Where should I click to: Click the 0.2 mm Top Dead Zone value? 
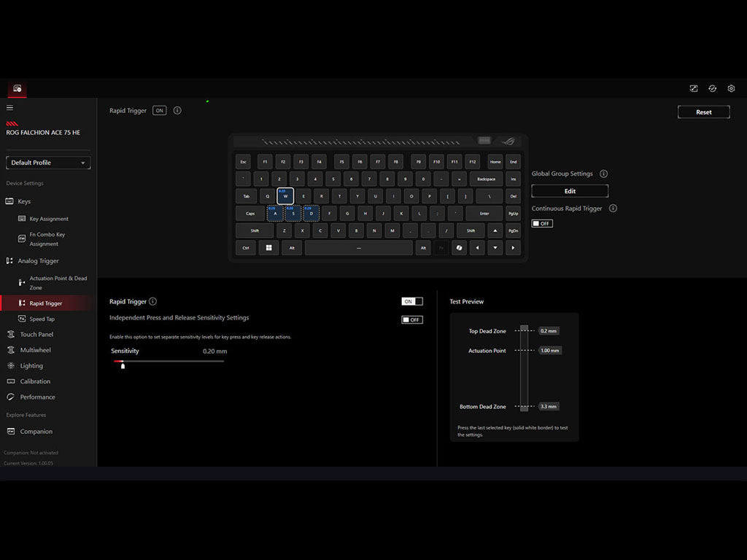tap(549, 331)
